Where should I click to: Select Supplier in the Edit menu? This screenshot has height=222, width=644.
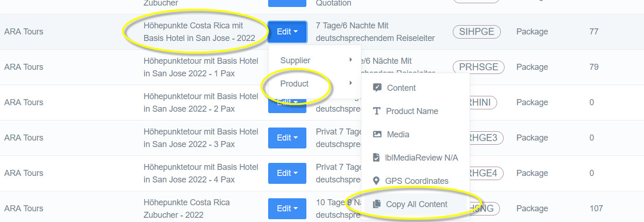(295, 60)
